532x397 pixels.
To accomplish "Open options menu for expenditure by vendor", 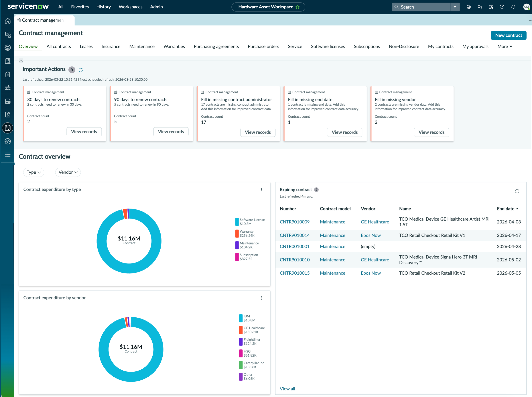I will (261, 298).
